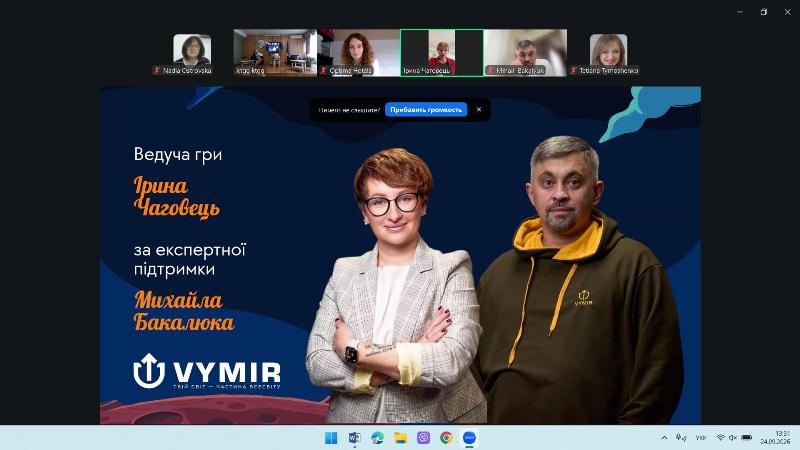
Task: Dismiss the volume notification with X
Action: 479,109
